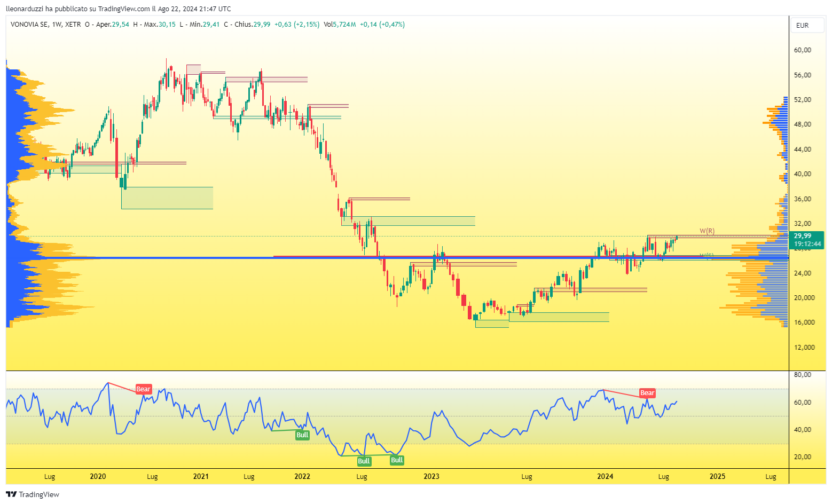Click the 80,00 RSI axis label
Viewport: 832px width, 504px height.
tap(803, 375)
